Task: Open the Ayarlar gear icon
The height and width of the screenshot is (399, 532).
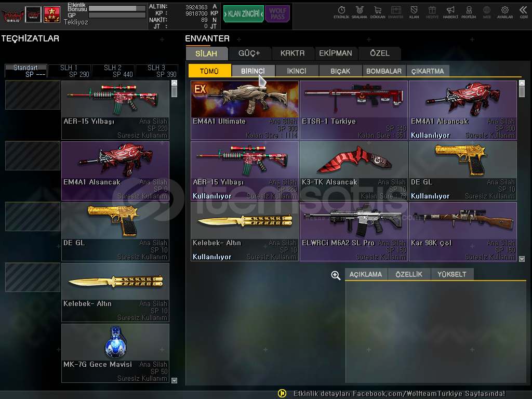Action: (x=505, y=12)
